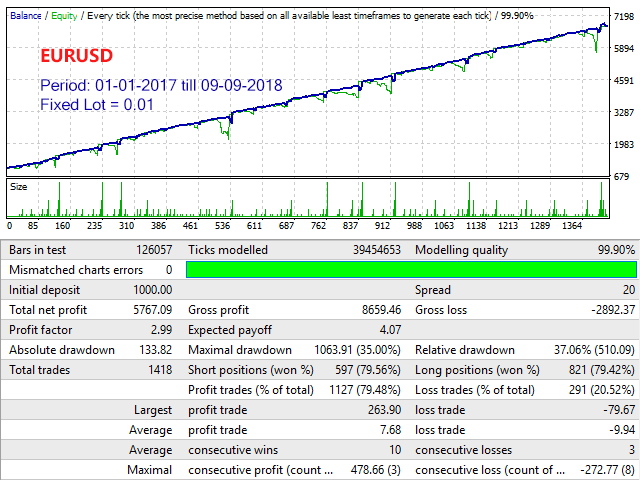Click the x-axis label 1063
Image resolution: width=640 pixels, height=480 pixels.
(444, 226)
